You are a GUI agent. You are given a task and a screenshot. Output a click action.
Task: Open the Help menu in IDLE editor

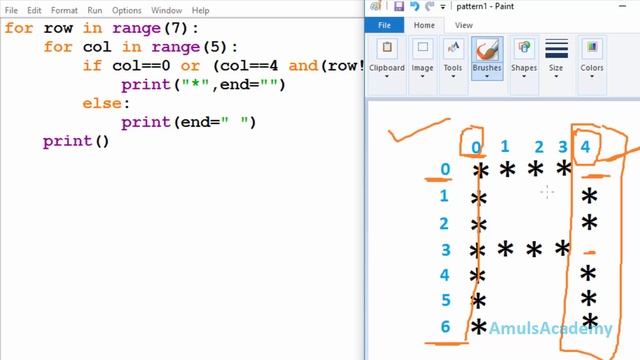pyautogui.click(x=200, y=10)
